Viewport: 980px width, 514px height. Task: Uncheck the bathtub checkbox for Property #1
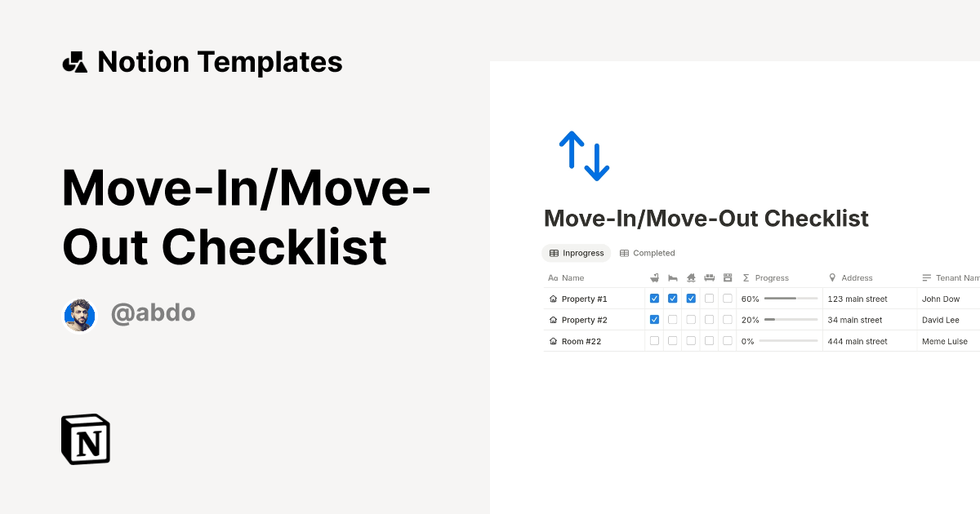[654, 298]
